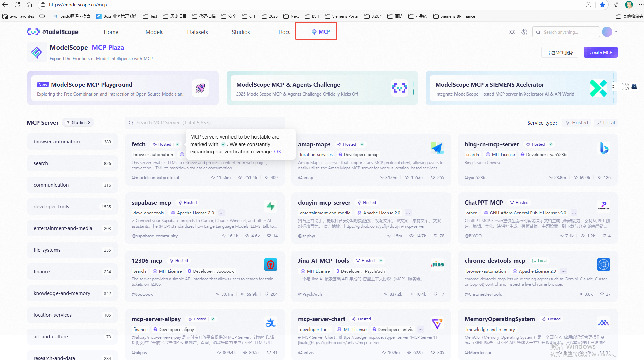The width and height of the screenshot is (644, 360).
Task: Click the chrome-devtools-mcp blue icon
Action: coord(604,264)
